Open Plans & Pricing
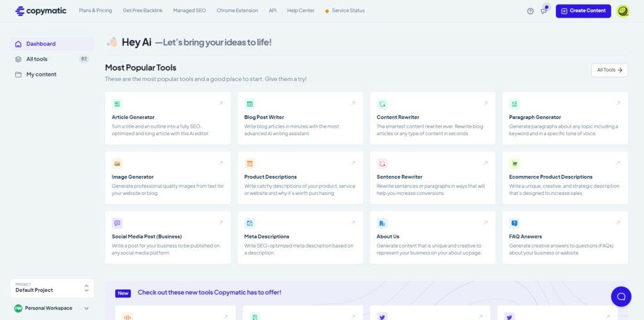 click(96, 11)
